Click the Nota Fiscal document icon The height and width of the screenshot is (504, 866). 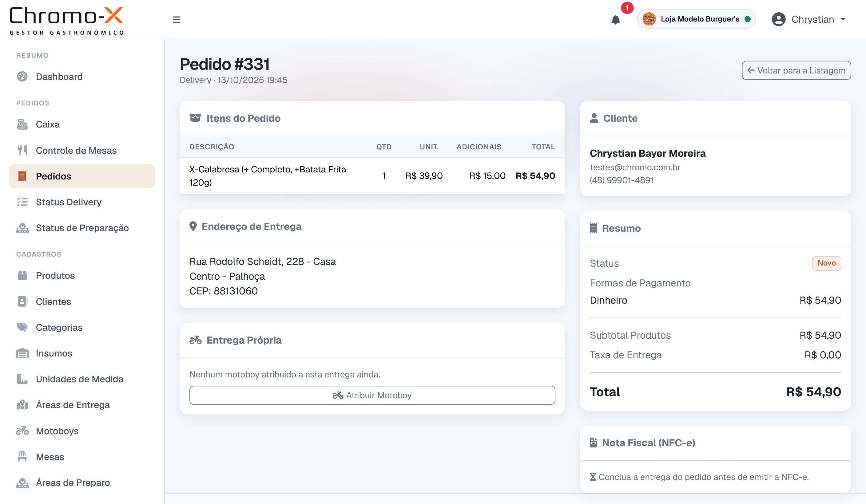pos(594,443)
